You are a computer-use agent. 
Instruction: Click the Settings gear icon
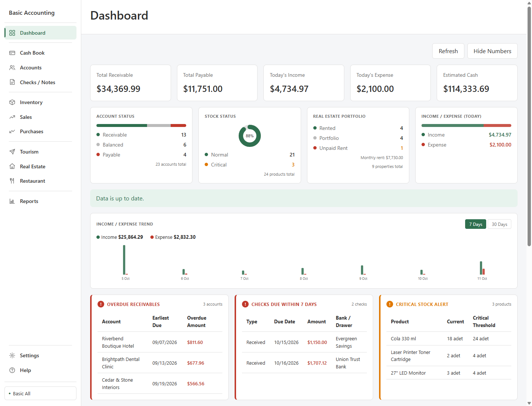pos(12,355)
